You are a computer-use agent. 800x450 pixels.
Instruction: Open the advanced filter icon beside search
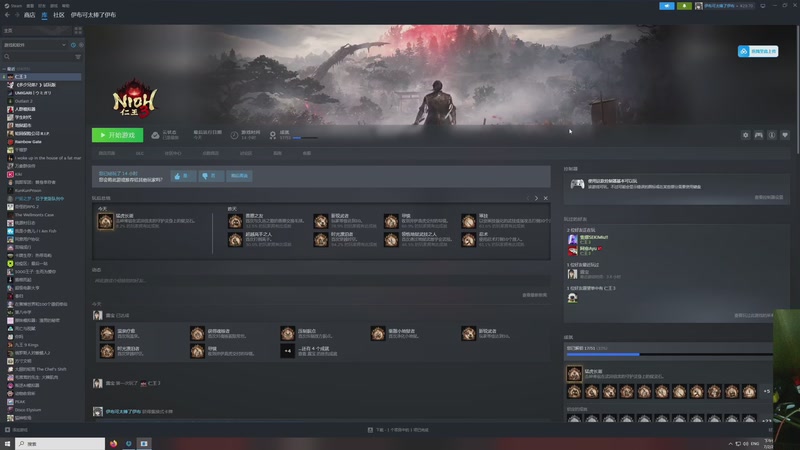[x=78, y=57]
